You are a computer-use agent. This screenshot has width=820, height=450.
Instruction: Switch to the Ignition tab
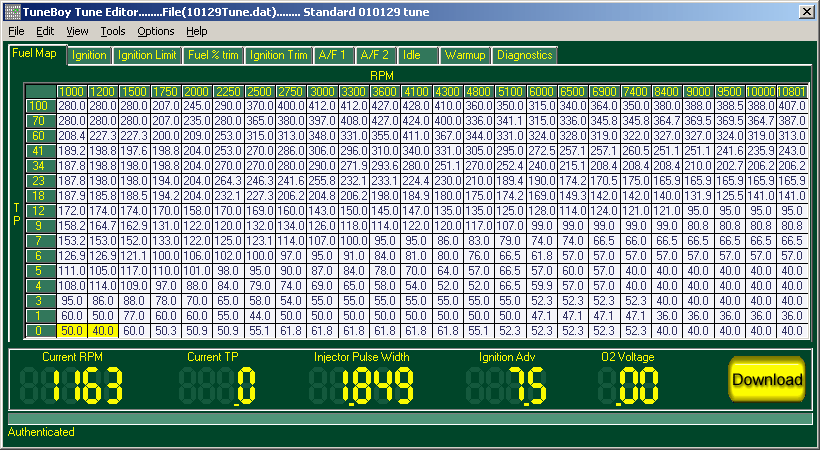point(89,55)
